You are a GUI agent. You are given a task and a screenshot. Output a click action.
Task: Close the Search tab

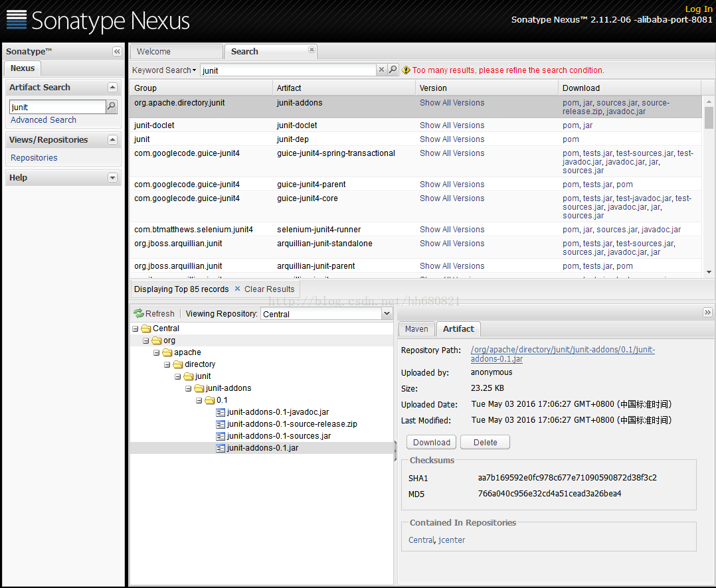click(312, 49)
